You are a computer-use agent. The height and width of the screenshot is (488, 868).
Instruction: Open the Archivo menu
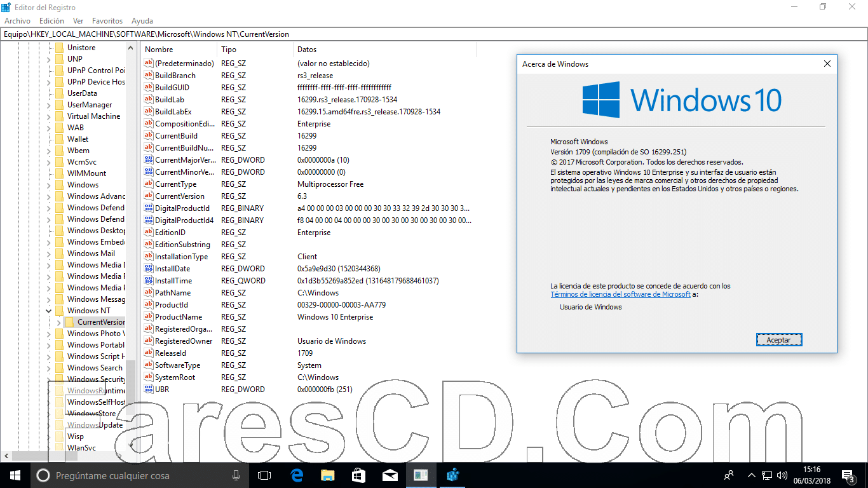point(17,21)
